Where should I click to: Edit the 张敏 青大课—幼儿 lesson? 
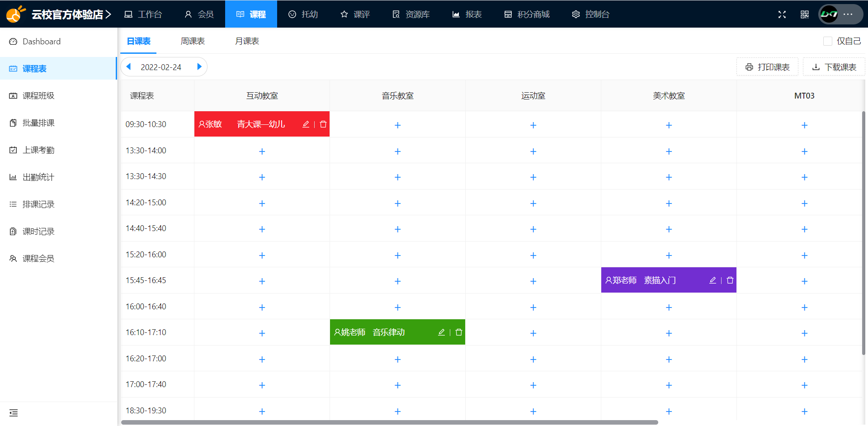click(x=306, y=124)
